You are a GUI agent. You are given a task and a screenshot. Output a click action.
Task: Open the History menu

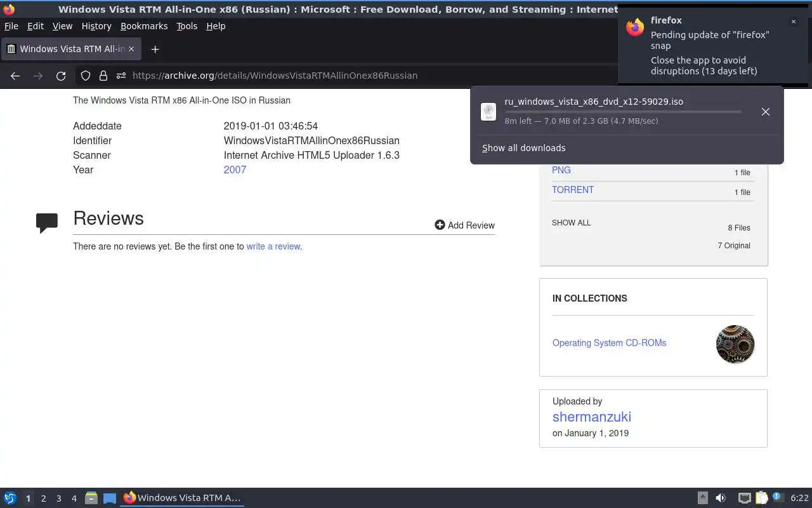click(96, 26)
